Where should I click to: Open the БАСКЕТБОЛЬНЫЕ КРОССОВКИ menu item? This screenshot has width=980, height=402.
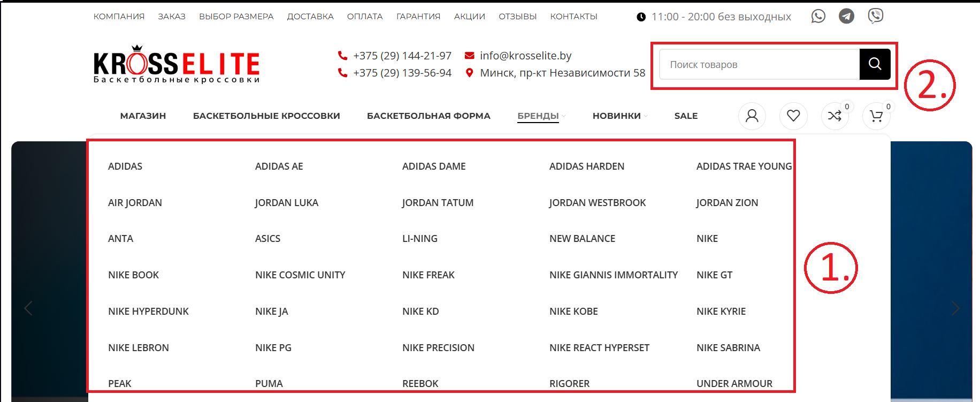(x=266, y=116)
